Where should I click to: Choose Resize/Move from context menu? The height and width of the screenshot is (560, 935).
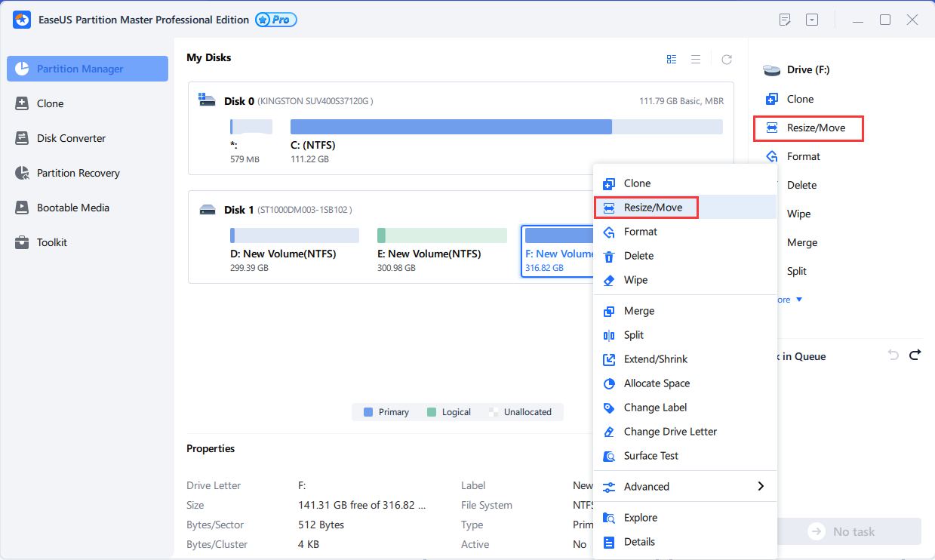653,208
